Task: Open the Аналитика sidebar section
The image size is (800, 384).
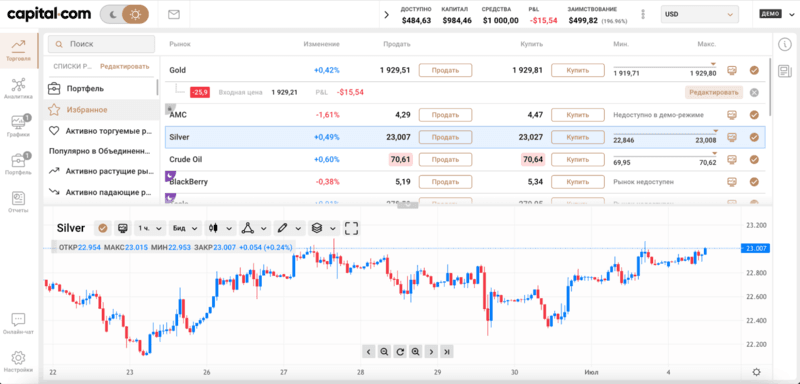Action: tap(18, 89)
